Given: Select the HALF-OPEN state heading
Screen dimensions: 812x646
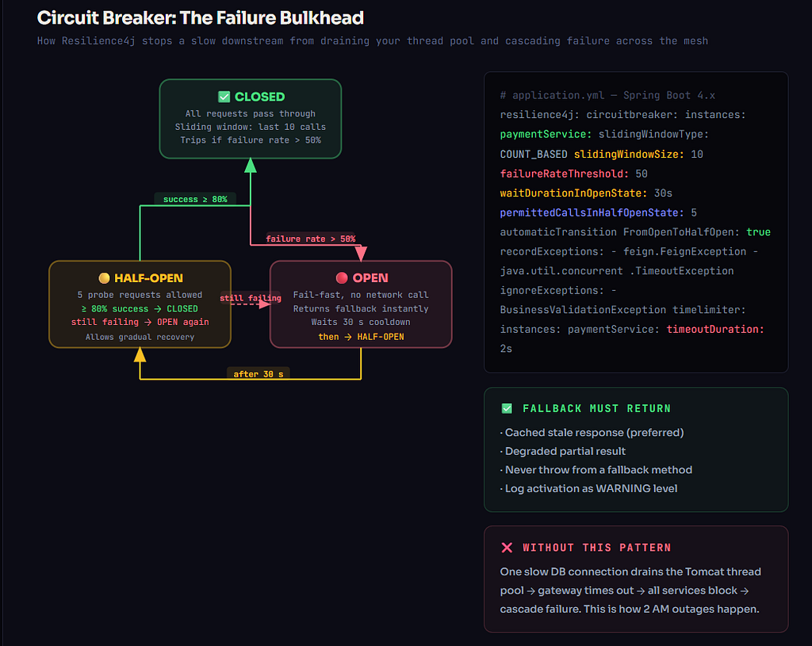Looking at the screenshot, I should pos(148,278).
